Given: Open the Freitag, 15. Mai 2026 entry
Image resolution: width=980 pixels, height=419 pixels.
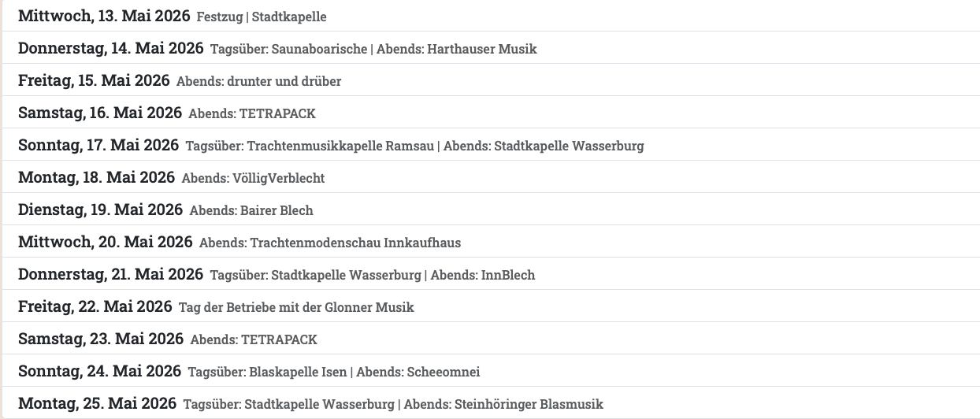Looking at the screenshot, I should [x=94, y=80].
